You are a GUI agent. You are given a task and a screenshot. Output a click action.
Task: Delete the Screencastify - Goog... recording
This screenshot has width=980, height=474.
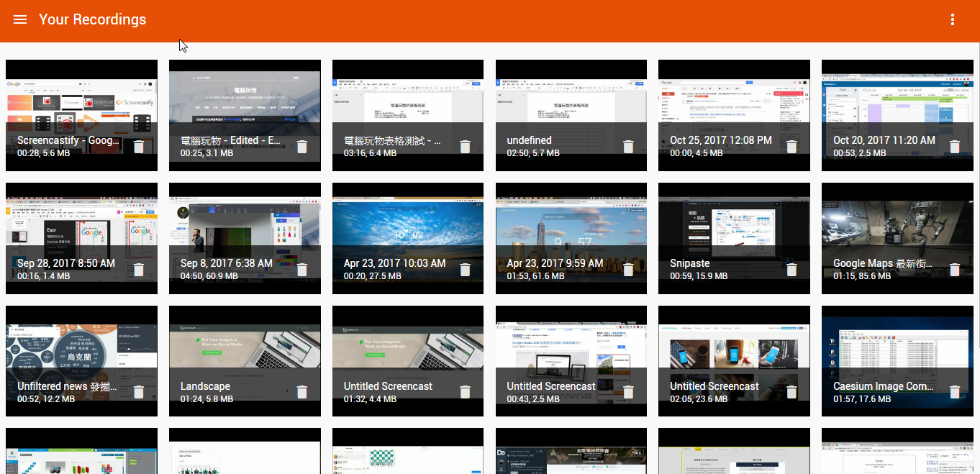pos(139,147)
